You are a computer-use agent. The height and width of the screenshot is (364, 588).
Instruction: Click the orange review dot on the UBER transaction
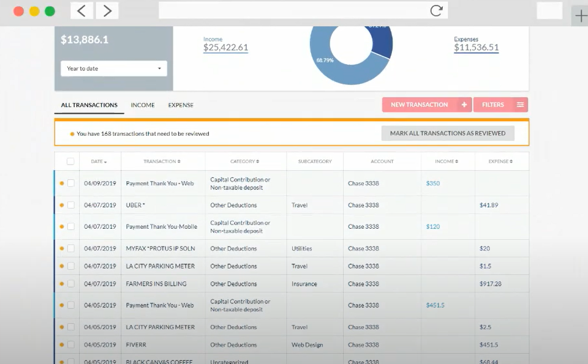click(61, 204)
